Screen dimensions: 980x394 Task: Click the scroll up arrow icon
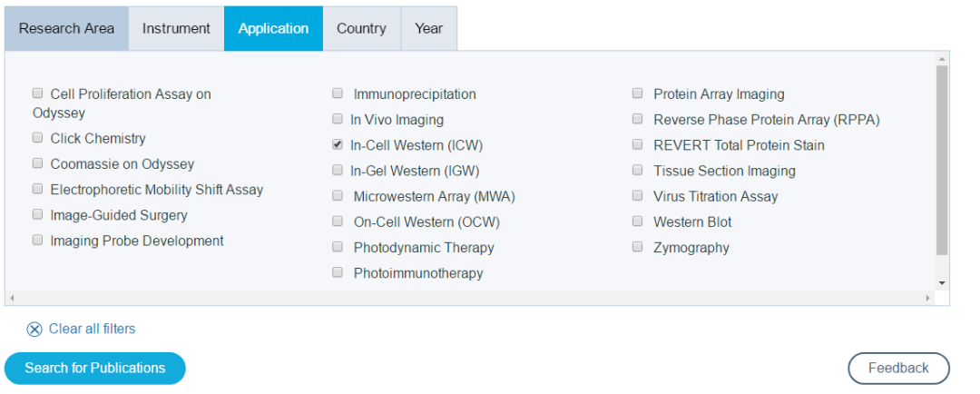[942, 60]
